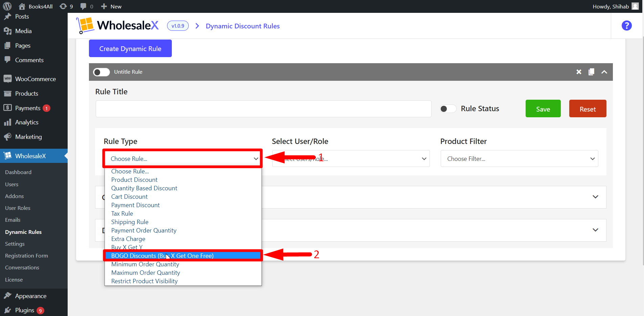Viewport: 644px width, 316px height.
Task: Click the WholesaleX logo
Action: pyautogui.click(x=117, y=26)
